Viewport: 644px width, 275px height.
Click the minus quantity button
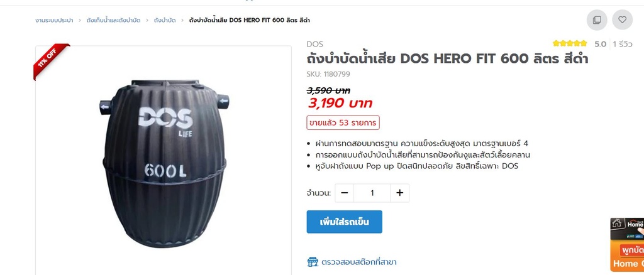coord(345,193)
